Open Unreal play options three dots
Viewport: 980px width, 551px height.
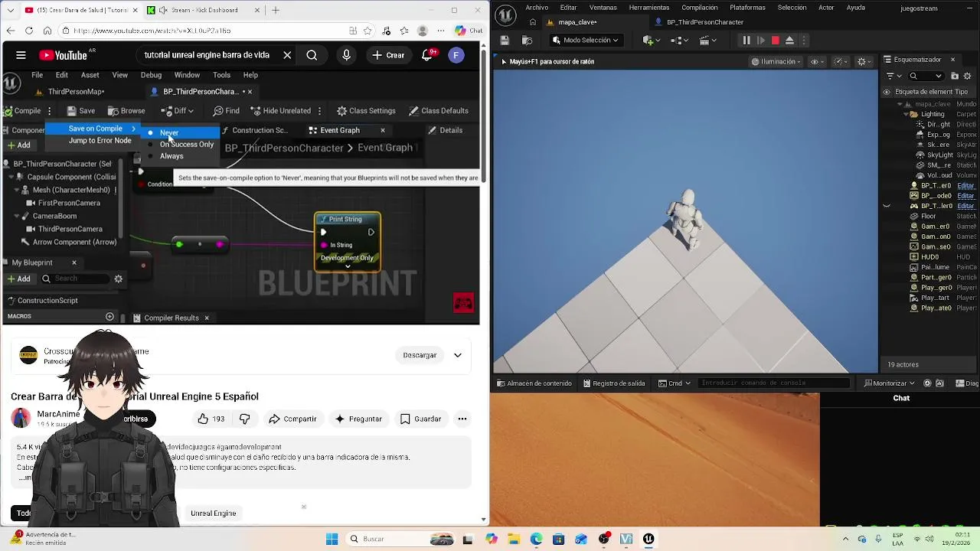pyautogui.click(x=804, y=41)
